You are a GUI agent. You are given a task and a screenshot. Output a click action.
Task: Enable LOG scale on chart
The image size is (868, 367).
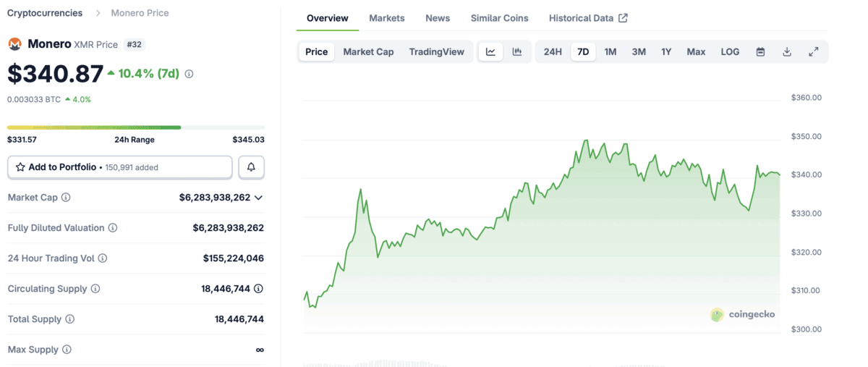730,52
